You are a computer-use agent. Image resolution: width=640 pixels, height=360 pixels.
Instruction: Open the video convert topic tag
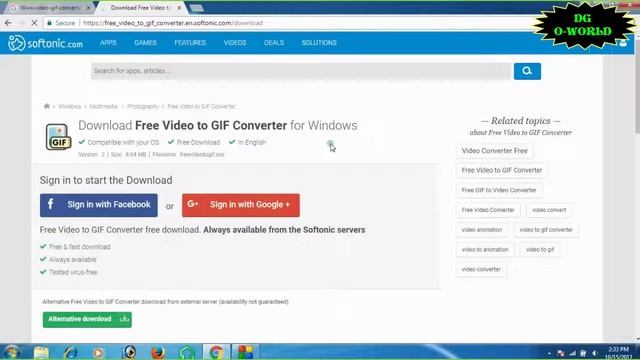549,210
